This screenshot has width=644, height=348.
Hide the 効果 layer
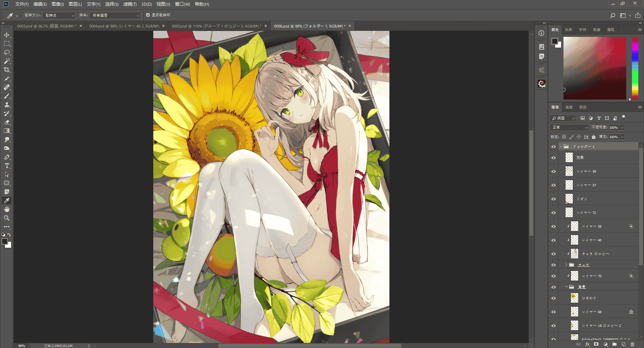(553, 158)
